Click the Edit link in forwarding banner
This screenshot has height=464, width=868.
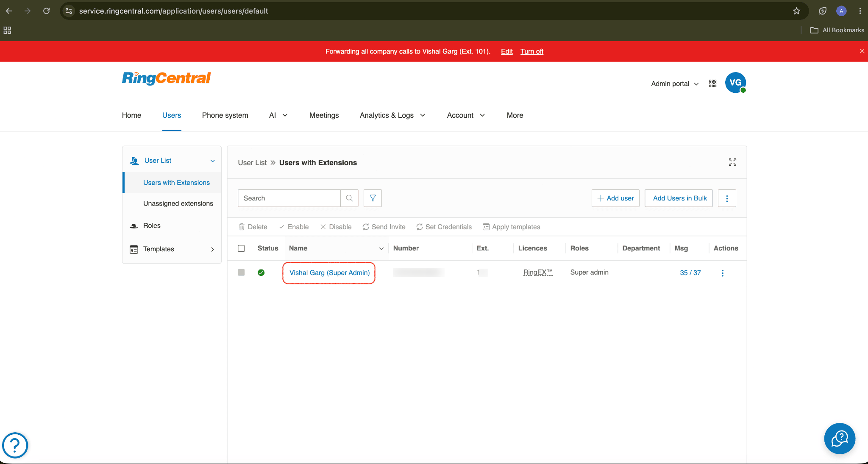coord(506,51)
